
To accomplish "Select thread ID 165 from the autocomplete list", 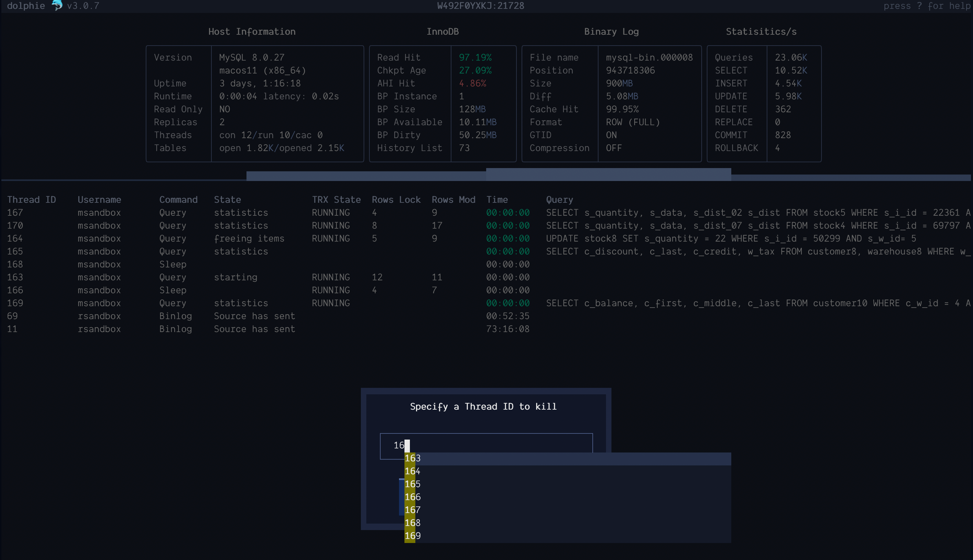I will (x=413, y=484).
